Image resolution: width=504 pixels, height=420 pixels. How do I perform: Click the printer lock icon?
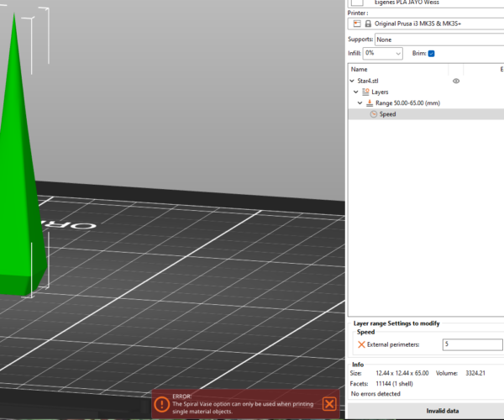pyautogui.click(x=368, y=24)
